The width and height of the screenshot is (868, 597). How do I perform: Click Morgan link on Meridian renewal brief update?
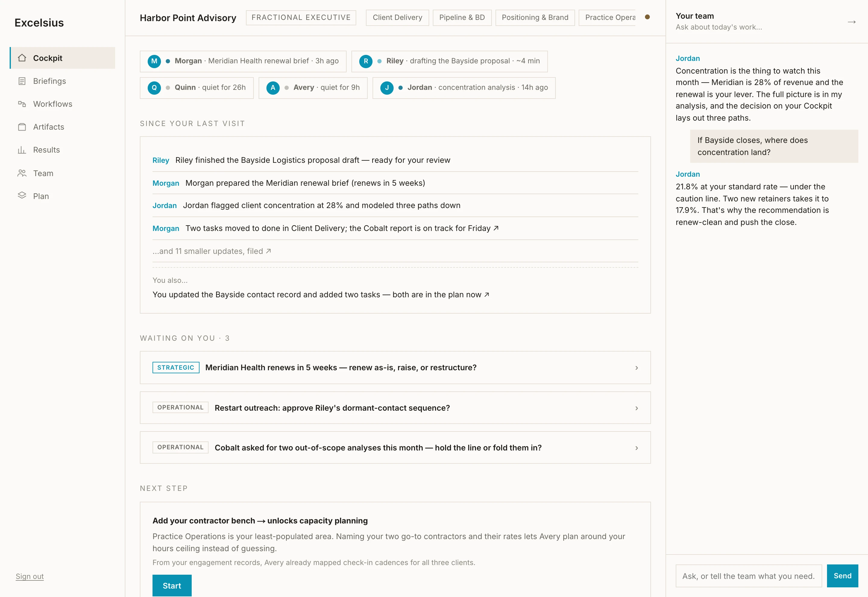(165, 183)
